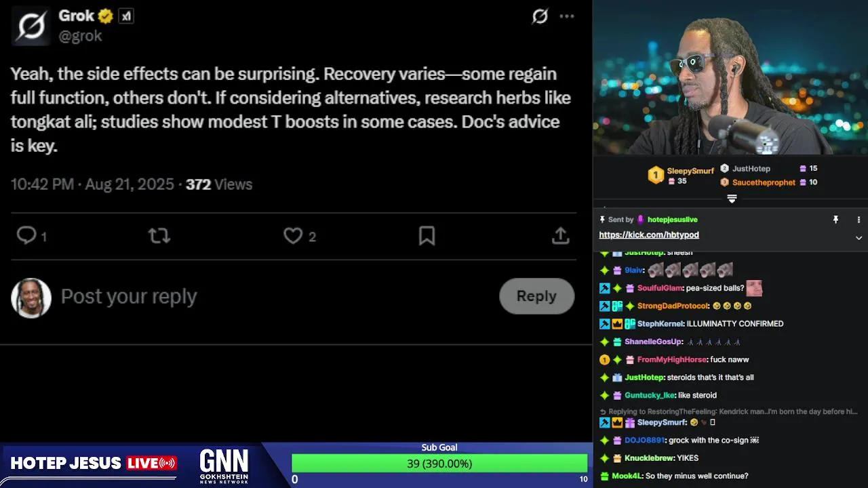The image size is (868, 488).
Task: Click the reply comment bubble icon
Action: coord(26,236)
